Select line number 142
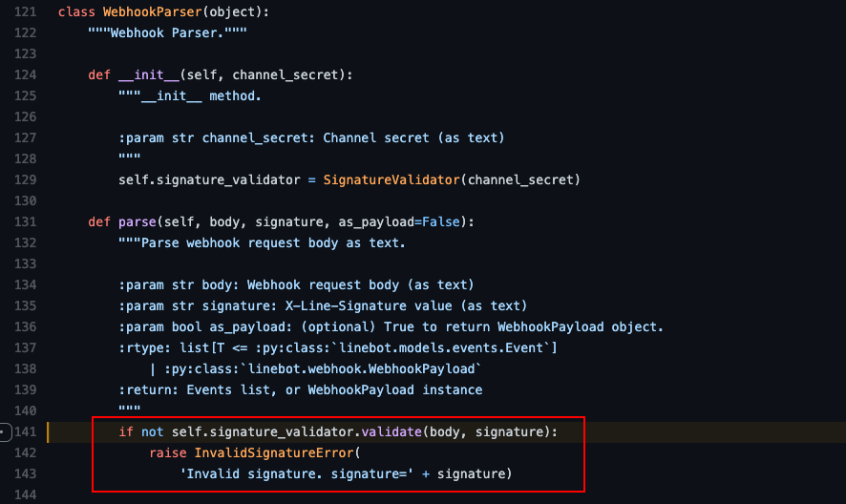 (x=26, y=452)
